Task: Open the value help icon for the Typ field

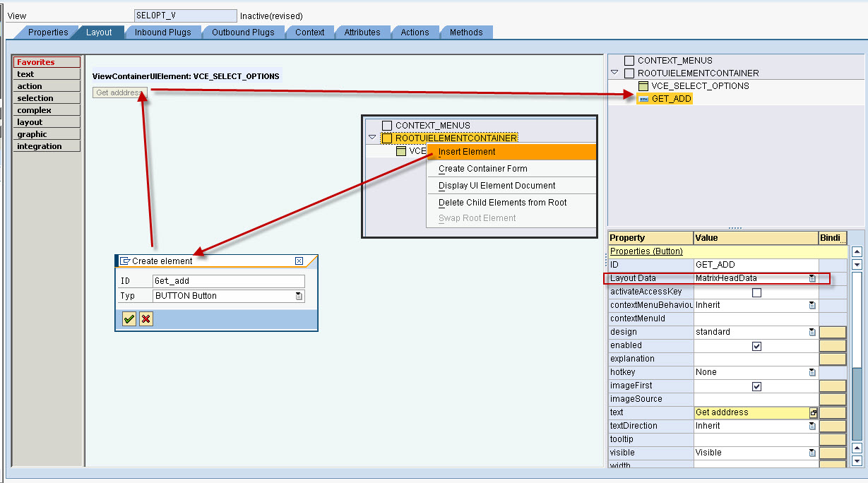Action: tap(300, 295)
